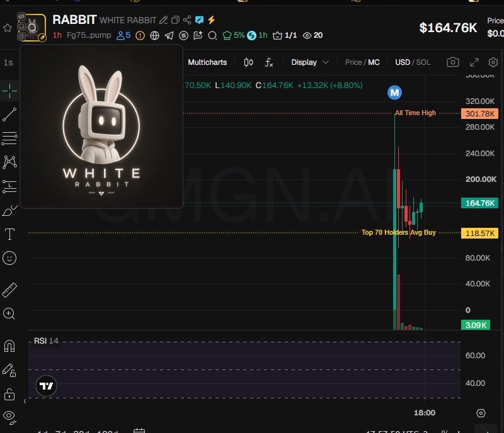The height and width of the screenshot is (433, 504).
Task: Share the RABBIT token page
Action: (187, 20)
